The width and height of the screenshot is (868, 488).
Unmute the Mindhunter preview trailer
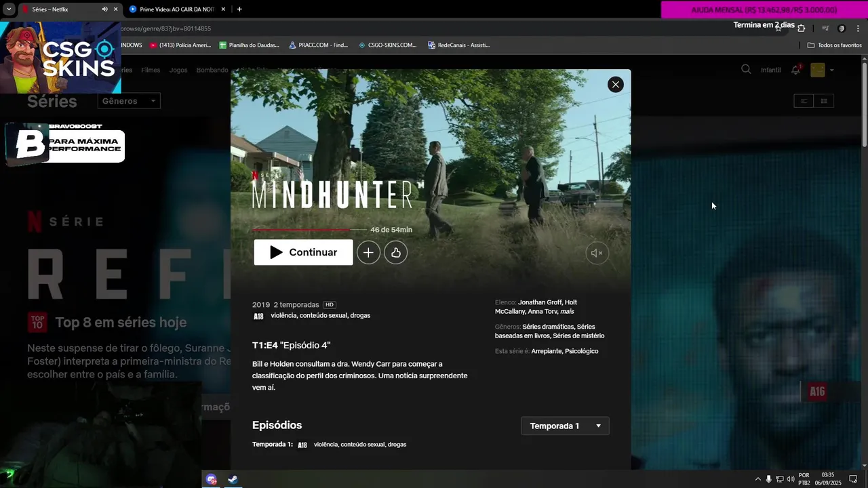pyautogui.click(x=597, y=253)
